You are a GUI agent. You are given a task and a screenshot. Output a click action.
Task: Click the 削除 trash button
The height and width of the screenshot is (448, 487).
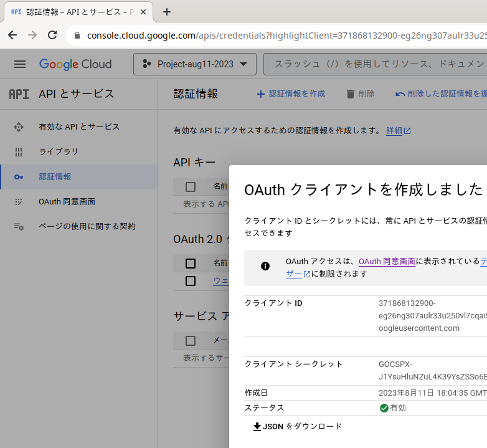(x=361, y=94)
